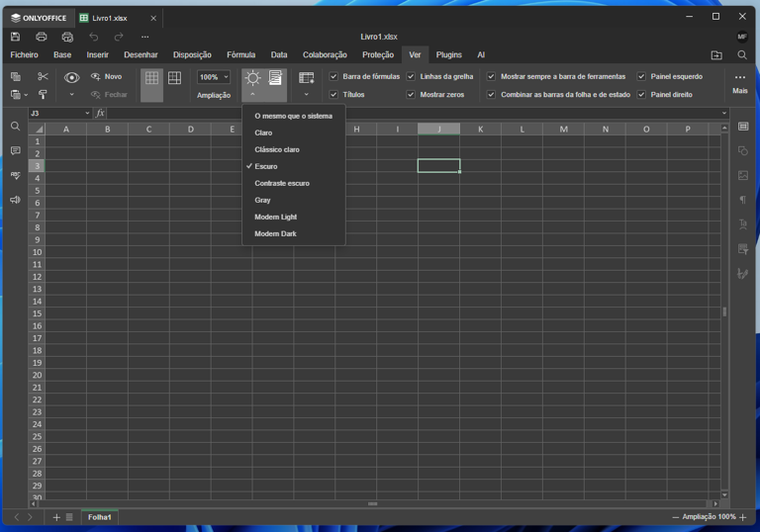Screen dimensions: 760x532
Task: Open the quick access toolbar customize ellipsis
Action: click(144, 37)
